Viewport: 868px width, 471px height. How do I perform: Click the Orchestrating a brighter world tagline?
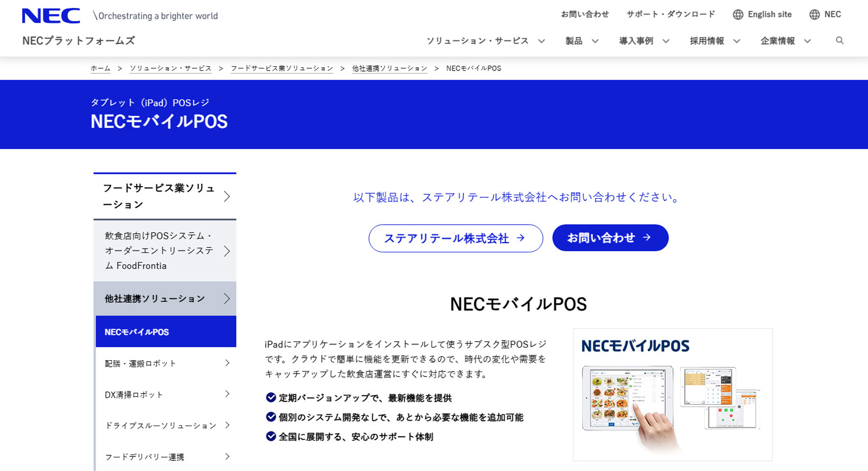coord(156,16)
